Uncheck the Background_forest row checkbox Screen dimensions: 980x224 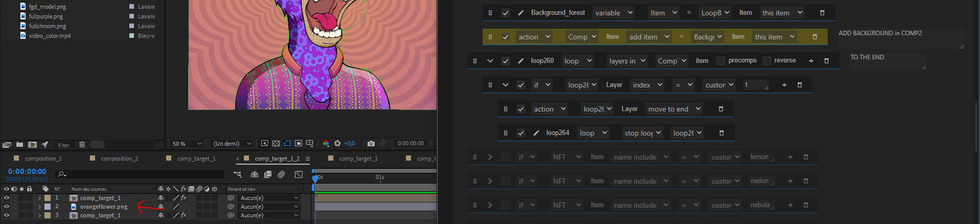point(506,13)
